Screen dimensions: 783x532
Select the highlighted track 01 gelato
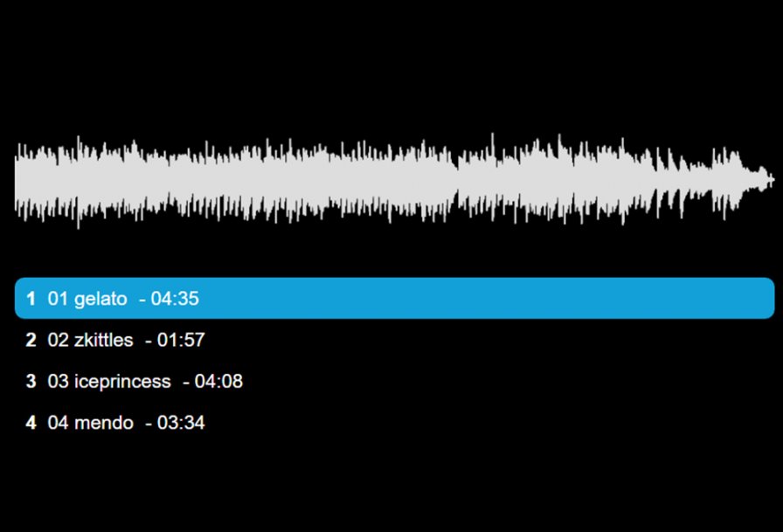coord(394,298)
